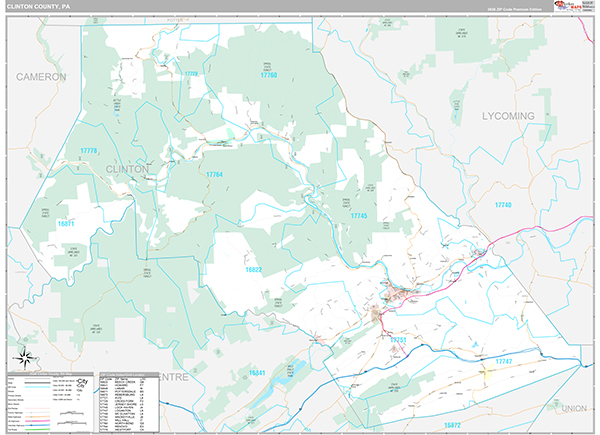Click ZIP code label 17745
The image size is (600, 435).
[x=359, y=216]
